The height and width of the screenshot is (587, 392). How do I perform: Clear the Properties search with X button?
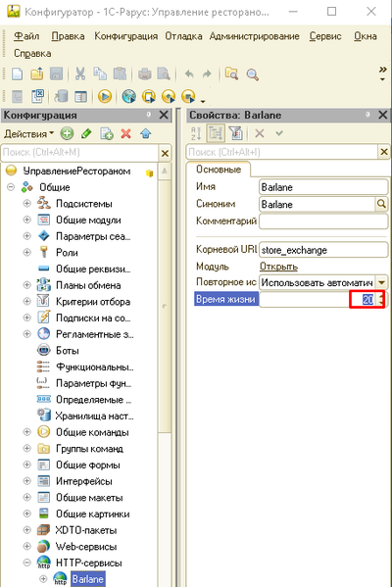(384, 152)
